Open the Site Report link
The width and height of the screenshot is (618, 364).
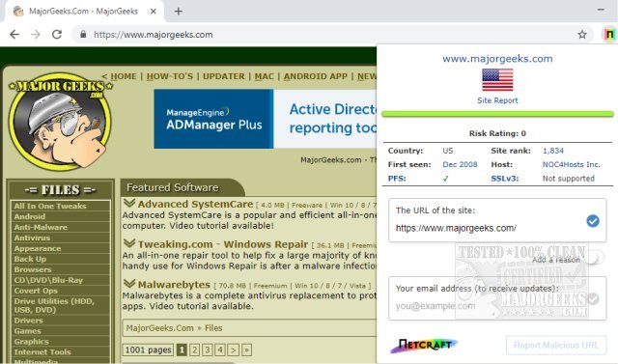point(497,100)
